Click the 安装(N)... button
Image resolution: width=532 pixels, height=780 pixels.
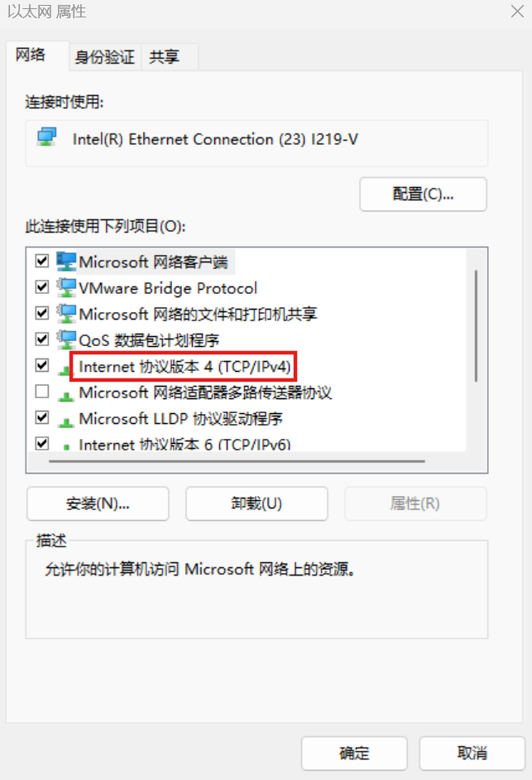(x=98, y=503)
